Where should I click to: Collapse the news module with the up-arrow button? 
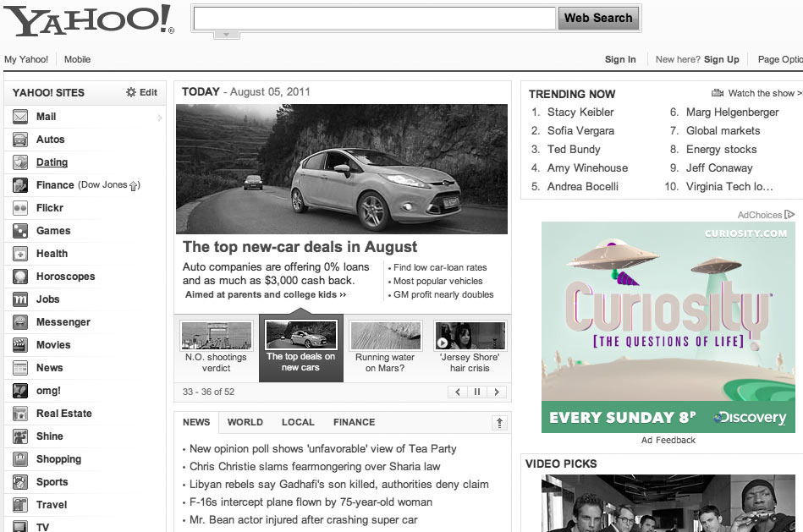[x=499, y=422]
